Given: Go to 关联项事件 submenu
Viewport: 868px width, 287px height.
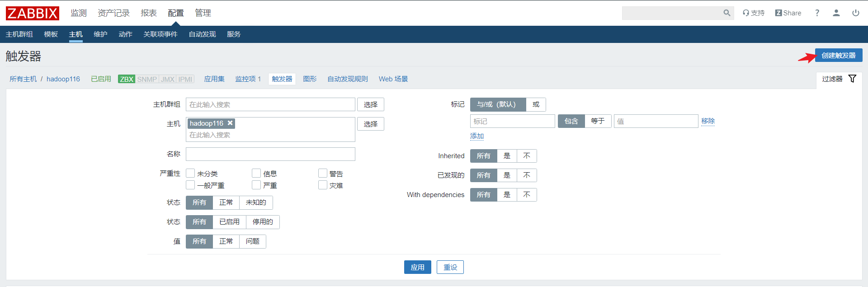Looking at the screenshot, I should click(160, 34).
